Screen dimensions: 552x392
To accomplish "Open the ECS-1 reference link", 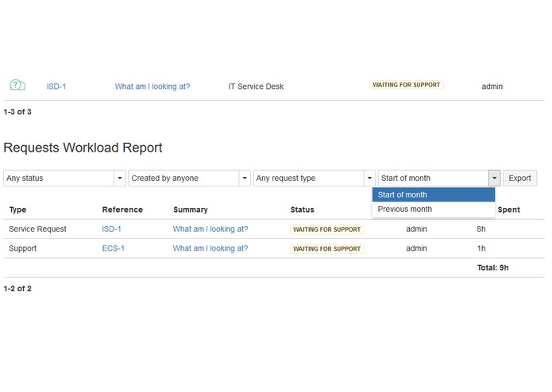I will coord(113,248).
